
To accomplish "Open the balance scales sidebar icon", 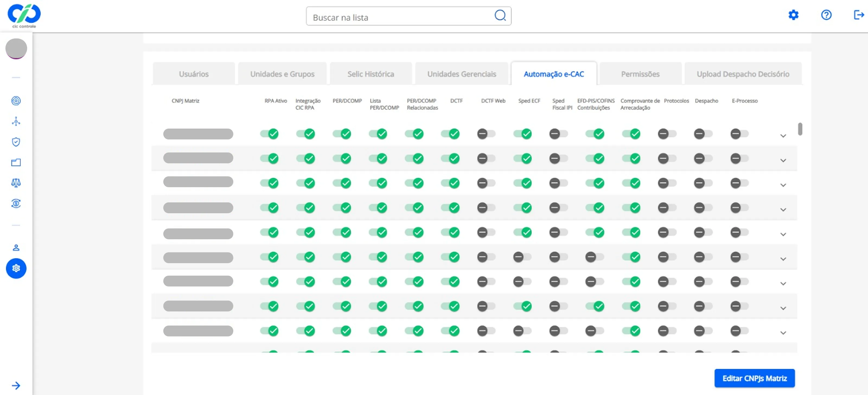I will (16, 183).
